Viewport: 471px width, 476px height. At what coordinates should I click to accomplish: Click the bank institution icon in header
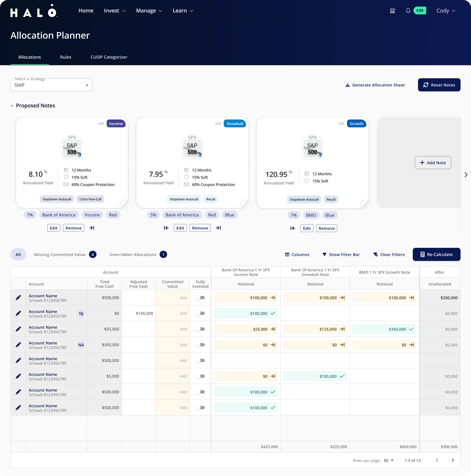pyautogui.click(x=392, y=11)
